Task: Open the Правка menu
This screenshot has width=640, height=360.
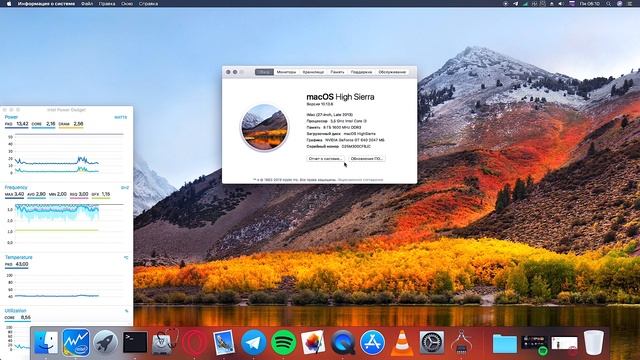Action: 107,4
